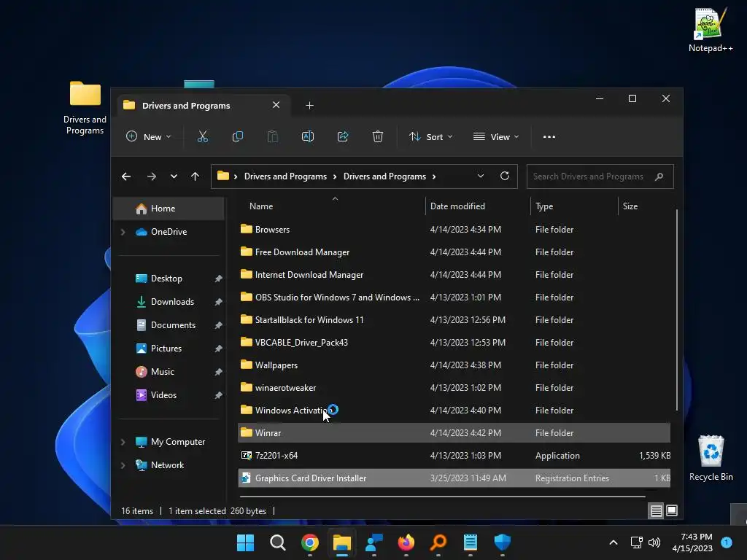Viewport: 747px width, 560px height.
Task: Expand My Computer tree node
Action: pyautogui.click(x=123, y=442)
